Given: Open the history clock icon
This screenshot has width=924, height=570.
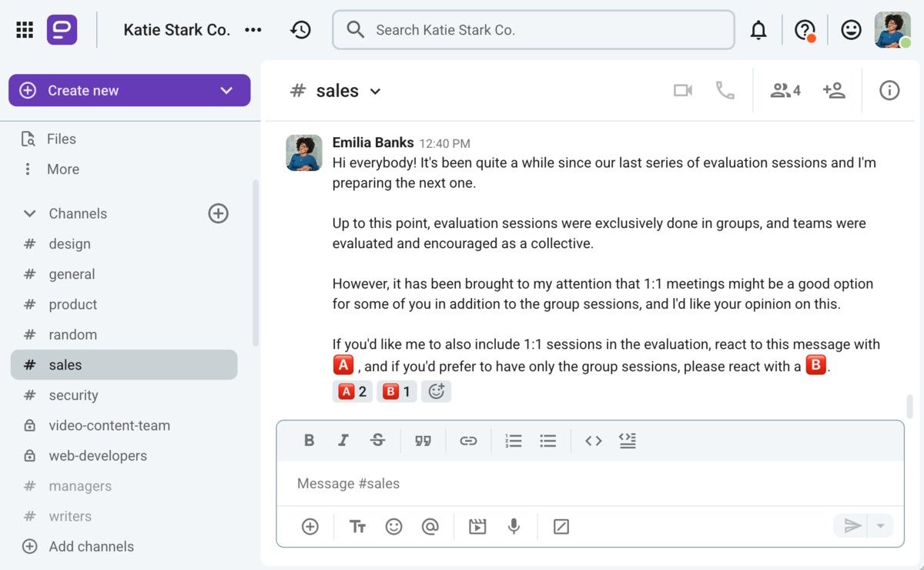Looking at the screenshot, I should point(300,30).
